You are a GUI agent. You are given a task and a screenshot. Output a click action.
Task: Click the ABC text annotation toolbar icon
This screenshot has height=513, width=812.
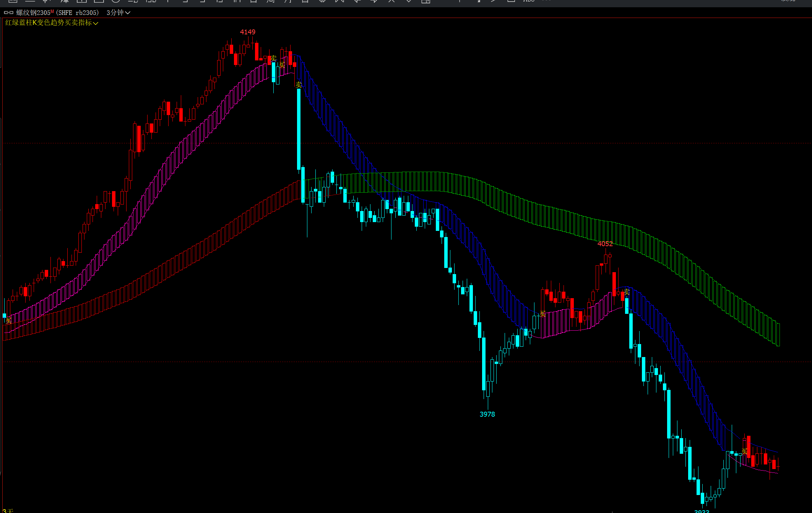[529, 1]
